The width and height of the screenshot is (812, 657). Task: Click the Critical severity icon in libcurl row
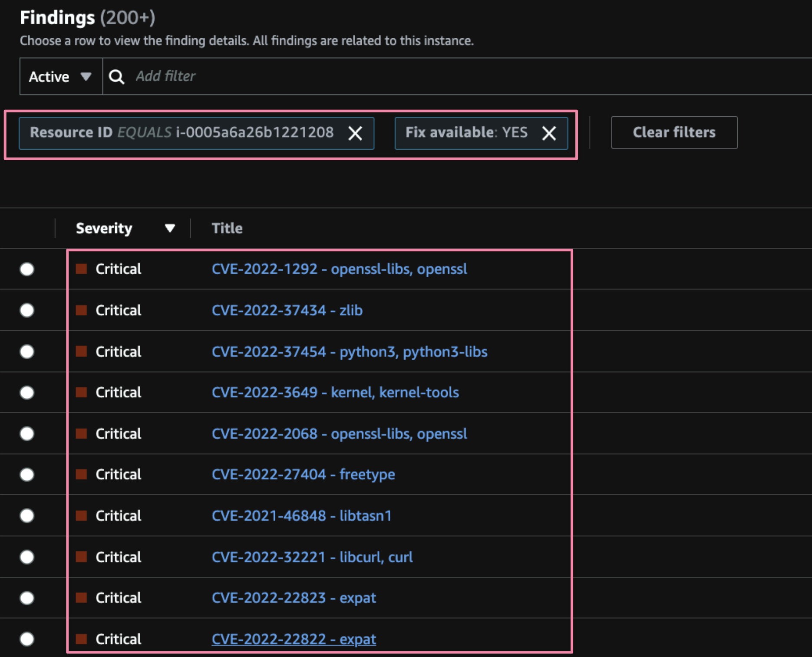click(x=81, y=557)
